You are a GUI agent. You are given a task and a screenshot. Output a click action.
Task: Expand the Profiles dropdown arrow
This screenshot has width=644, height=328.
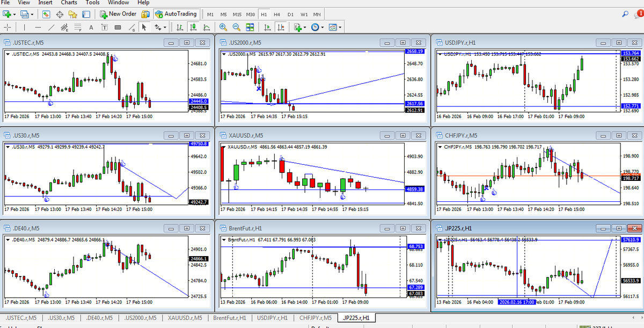(32, 14)
